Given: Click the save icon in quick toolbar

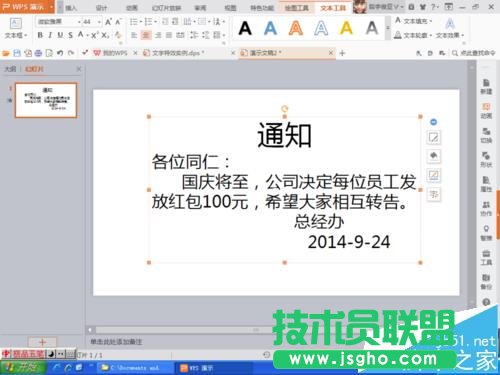Looking at the screenshot, I should (x=17, y=53).
